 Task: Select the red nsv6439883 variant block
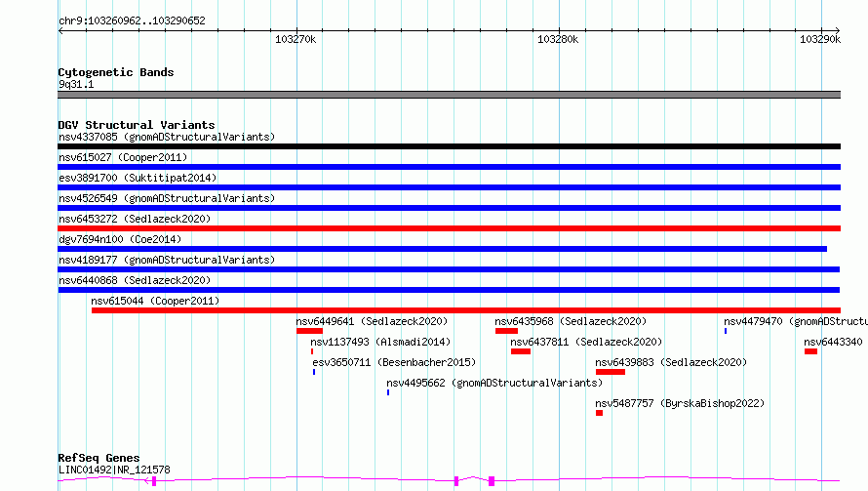point(611,372)
